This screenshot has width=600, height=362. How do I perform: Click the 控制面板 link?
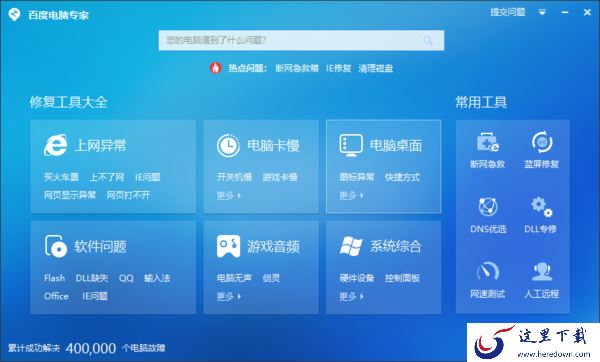tap(403, 278)
